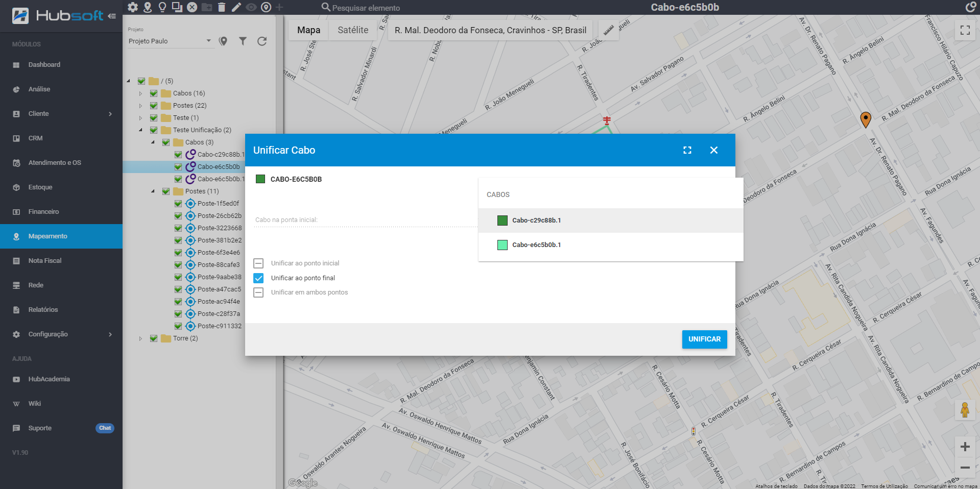Toggle the Poste-1f5ed0f checkbox

click(178, 204)
